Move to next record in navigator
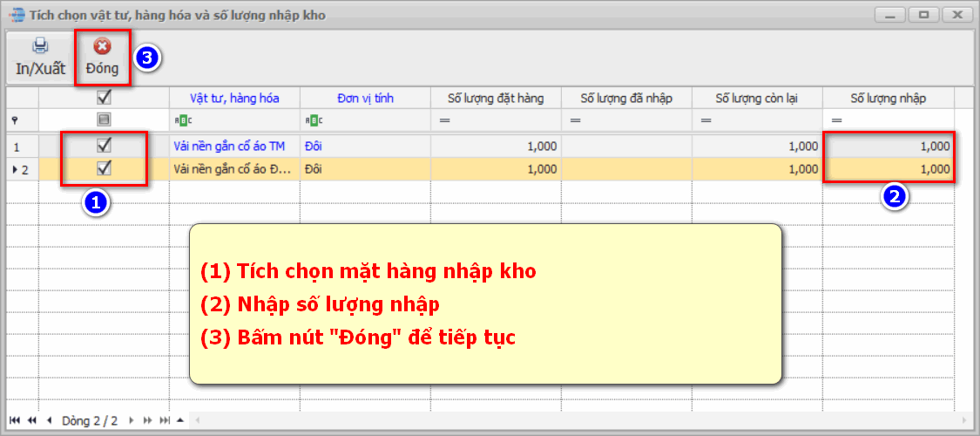This screenshot has width=980, height=436. [132, 420]
